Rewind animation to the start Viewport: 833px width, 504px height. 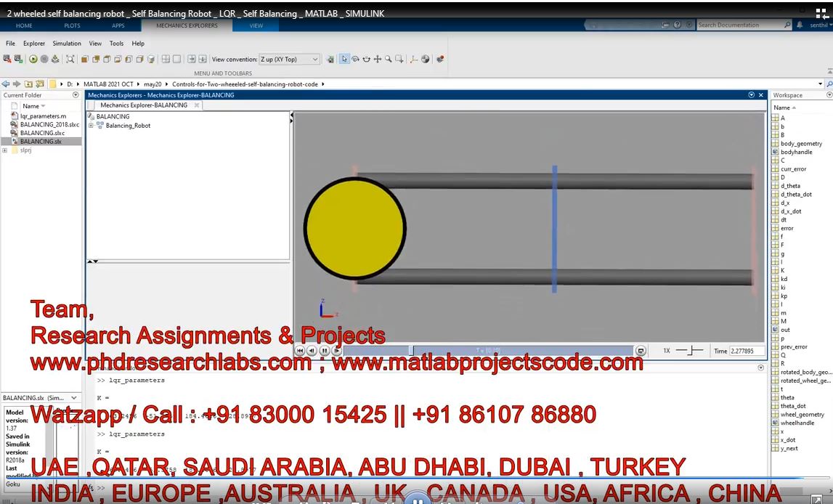(x=300, y=351)
